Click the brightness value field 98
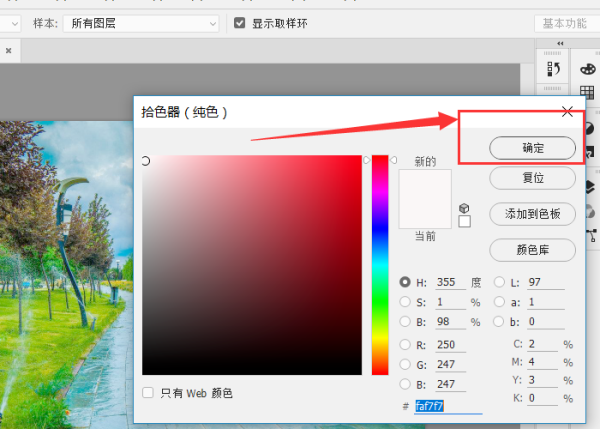 (x=450, y=322)
